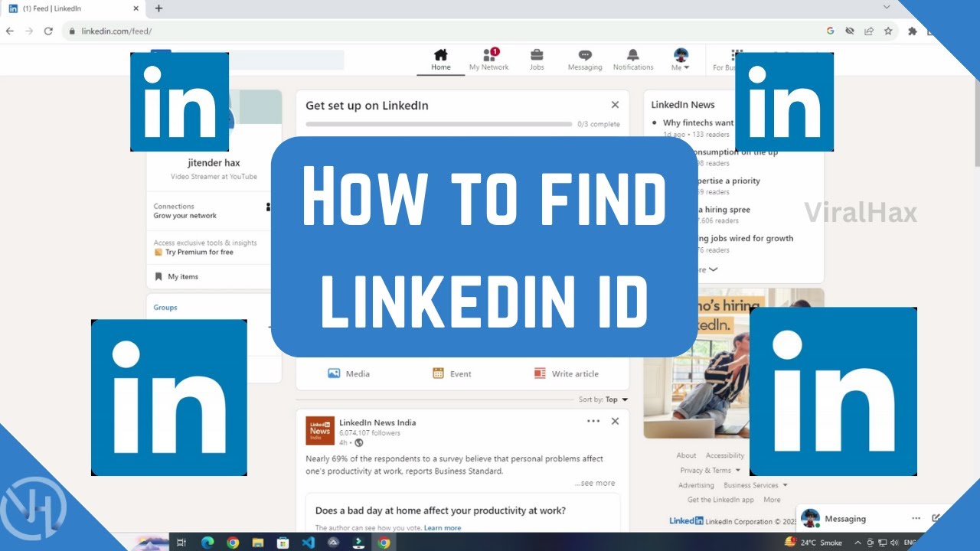Open the Me profile dropdown
Screen dimensions: 980x551
(681, 60)
